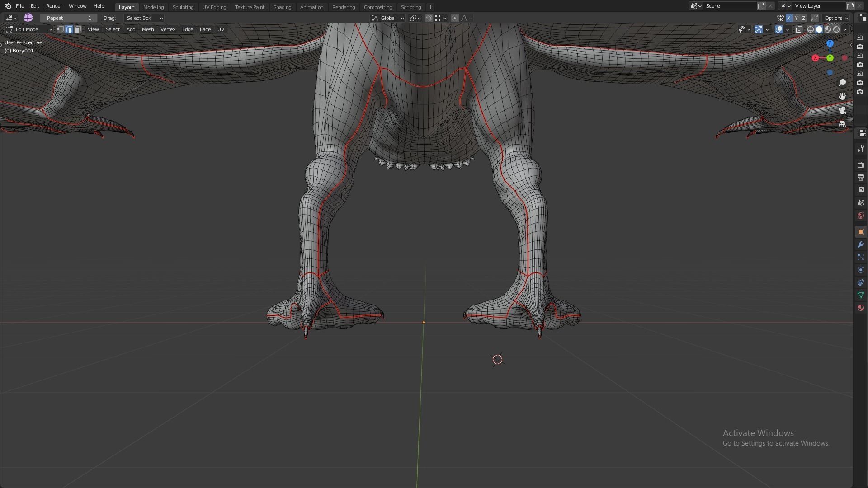Open the Blender logo menu

(8, 6)
